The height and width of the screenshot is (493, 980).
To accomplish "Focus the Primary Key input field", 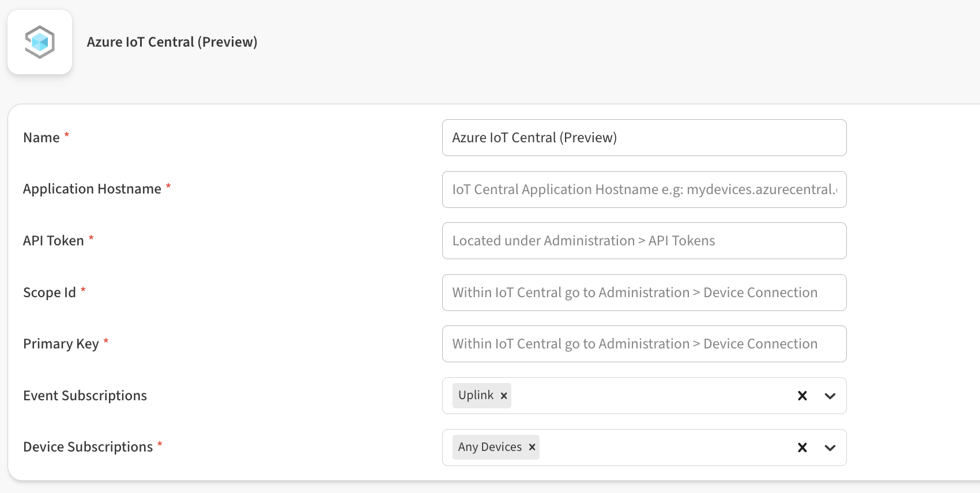I will tap(644, 344).
